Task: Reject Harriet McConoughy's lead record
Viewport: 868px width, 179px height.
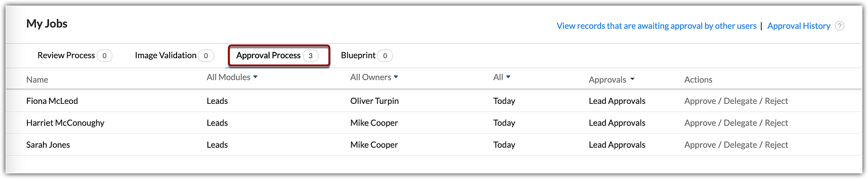Action: [x=776, y=123]
